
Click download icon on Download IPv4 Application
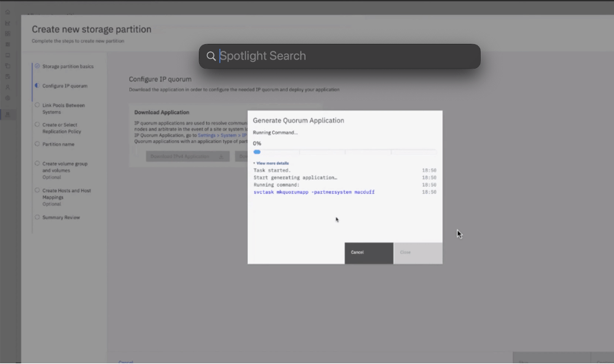(221, 157)
